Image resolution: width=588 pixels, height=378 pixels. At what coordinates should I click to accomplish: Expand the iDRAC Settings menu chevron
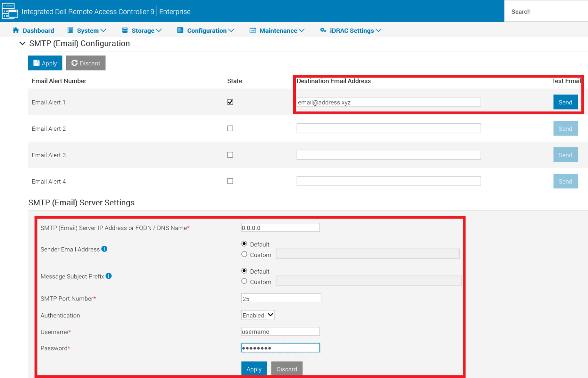tap(379, 30)
